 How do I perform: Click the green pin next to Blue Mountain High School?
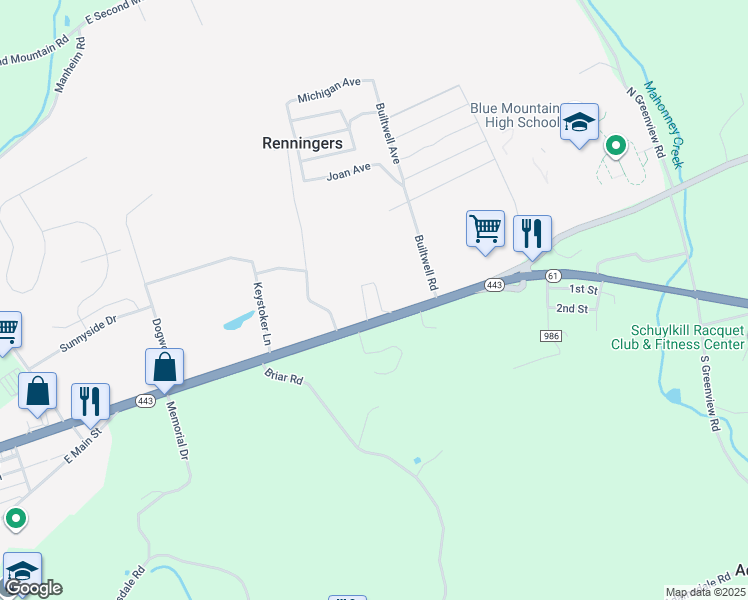pos(615,145)
